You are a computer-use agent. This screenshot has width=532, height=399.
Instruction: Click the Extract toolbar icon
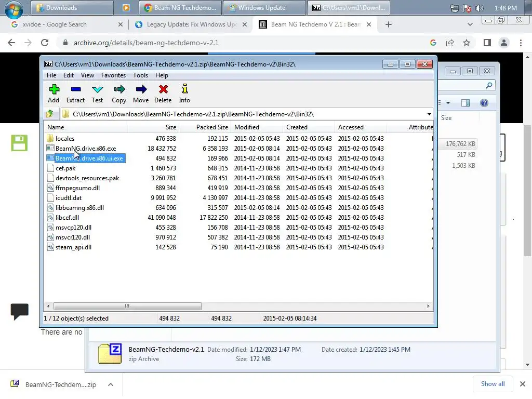(75, 94)
